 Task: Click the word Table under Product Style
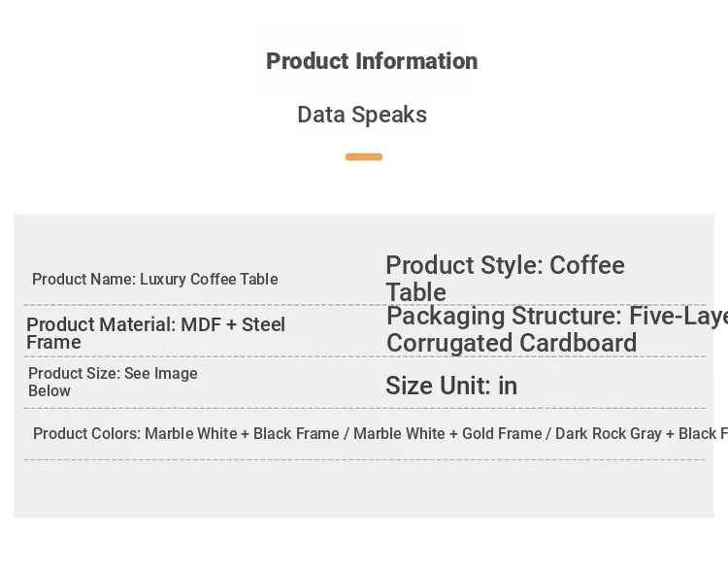click(x=416, y=292)
